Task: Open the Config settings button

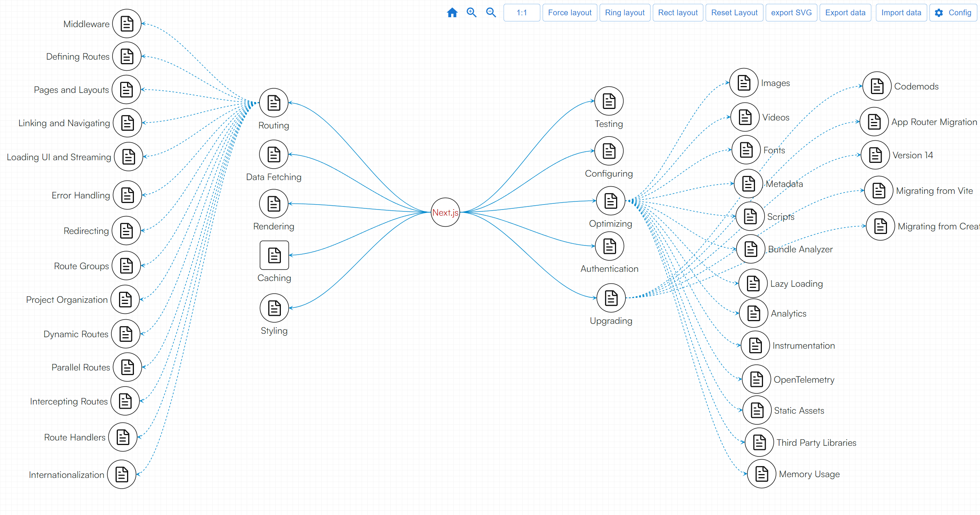Action: tap(953, 13)
